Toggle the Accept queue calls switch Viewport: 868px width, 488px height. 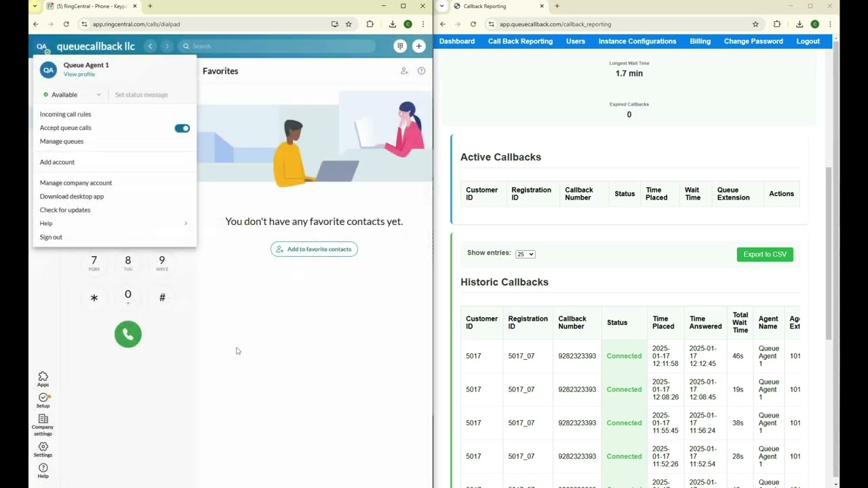182,128
